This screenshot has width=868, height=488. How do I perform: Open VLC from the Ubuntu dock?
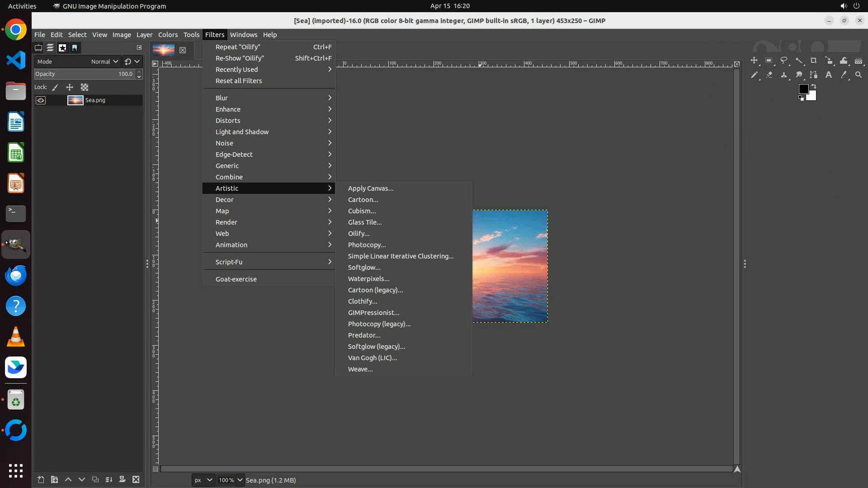pos(16,337)
